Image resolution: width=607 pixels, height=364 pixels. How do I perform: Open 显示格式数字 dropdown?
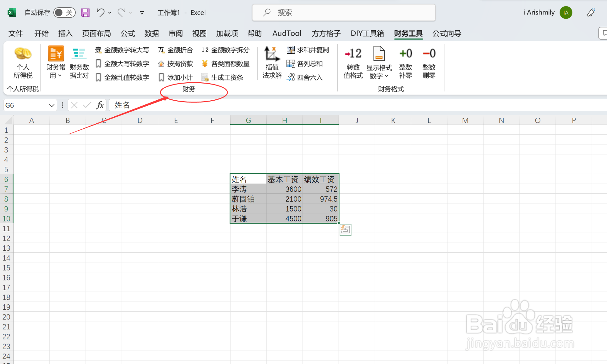pyautogui.click(x=379, y=62)
